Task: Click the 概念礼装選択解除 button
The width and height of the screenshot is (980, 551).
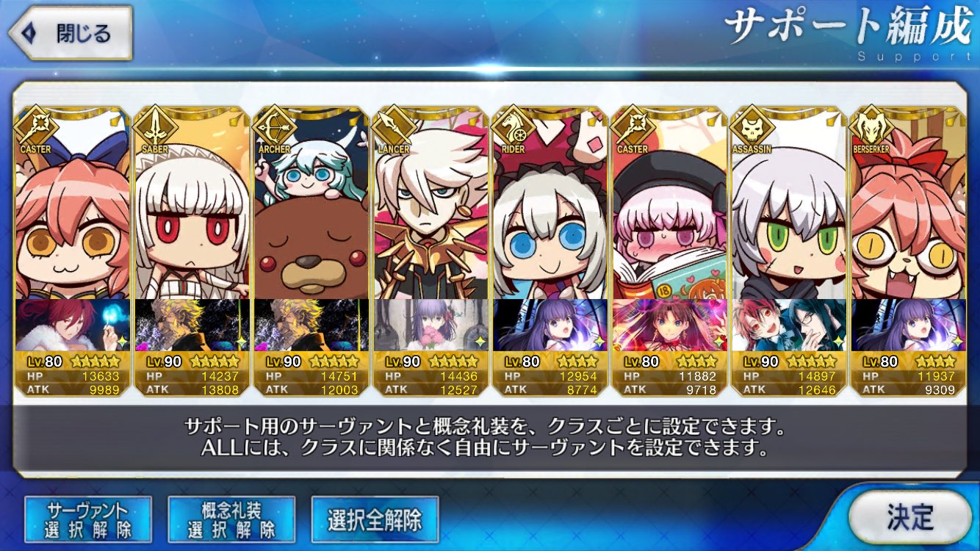Action: click(x=231, y=519)
